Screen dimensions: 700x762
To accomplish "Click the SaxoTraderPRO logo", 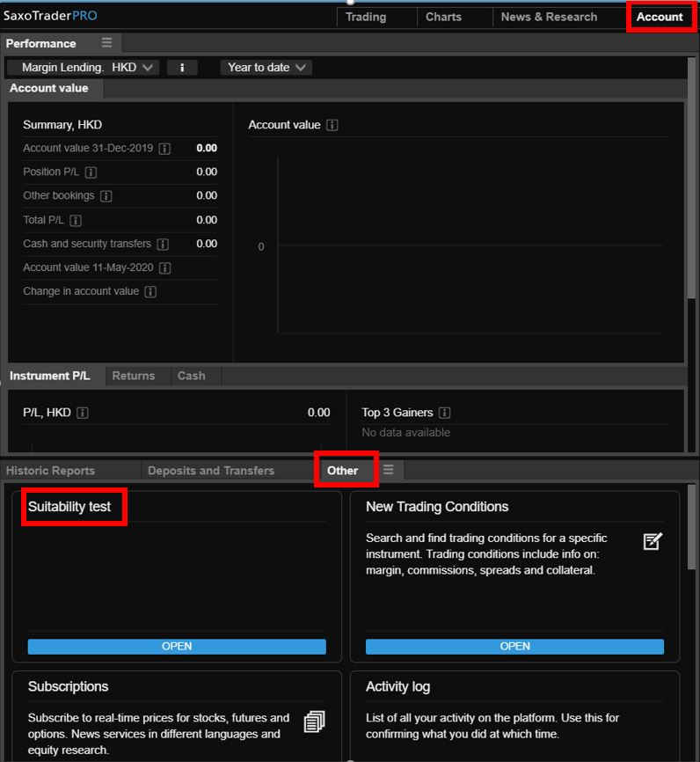I will click(50, 16).
